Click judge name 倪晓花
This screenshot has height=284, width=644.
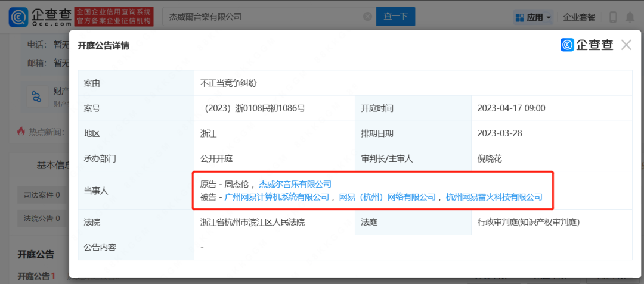click(490, 159)
